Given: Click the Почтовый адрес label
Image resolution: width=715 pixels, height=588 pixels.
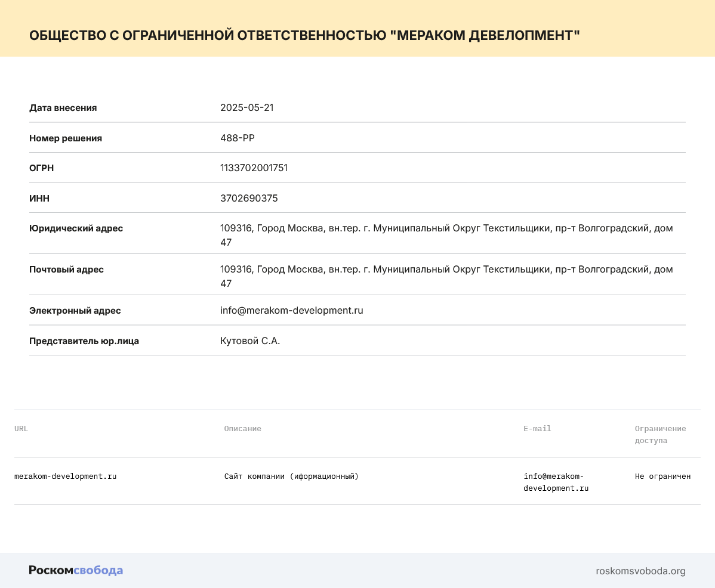Looking at the screenshot, I should point(67,269).
